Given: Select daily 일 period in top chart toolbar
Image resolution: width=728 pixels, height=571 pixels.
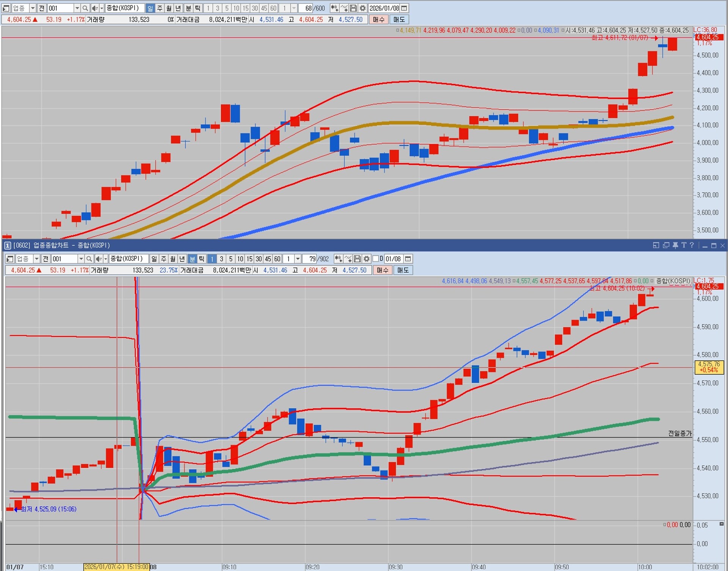Looking at the screenshot, I should tap(150, 8).
